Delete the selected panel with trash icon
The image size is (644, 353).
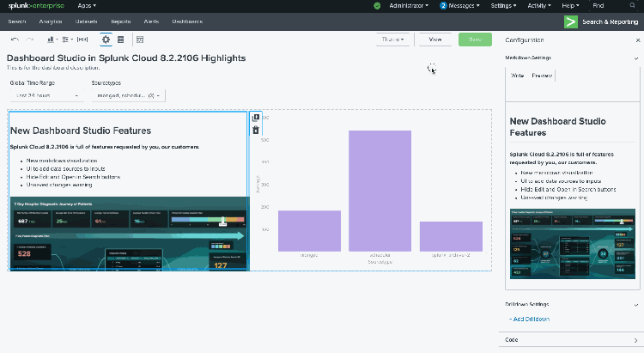(x=256, y=130)
